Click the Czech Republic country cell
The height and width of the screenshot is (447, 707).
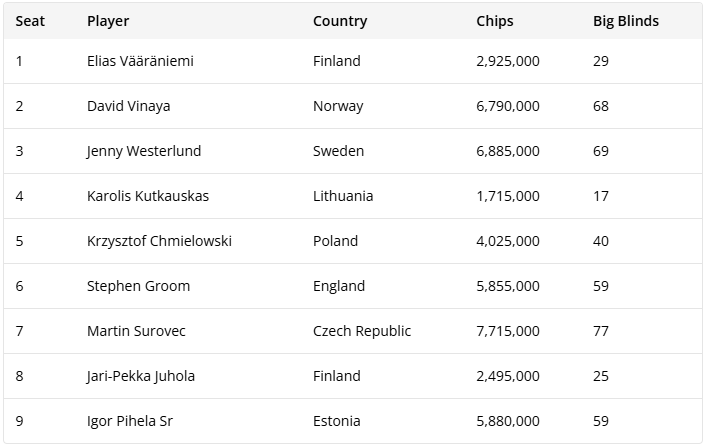coord(362,331)
